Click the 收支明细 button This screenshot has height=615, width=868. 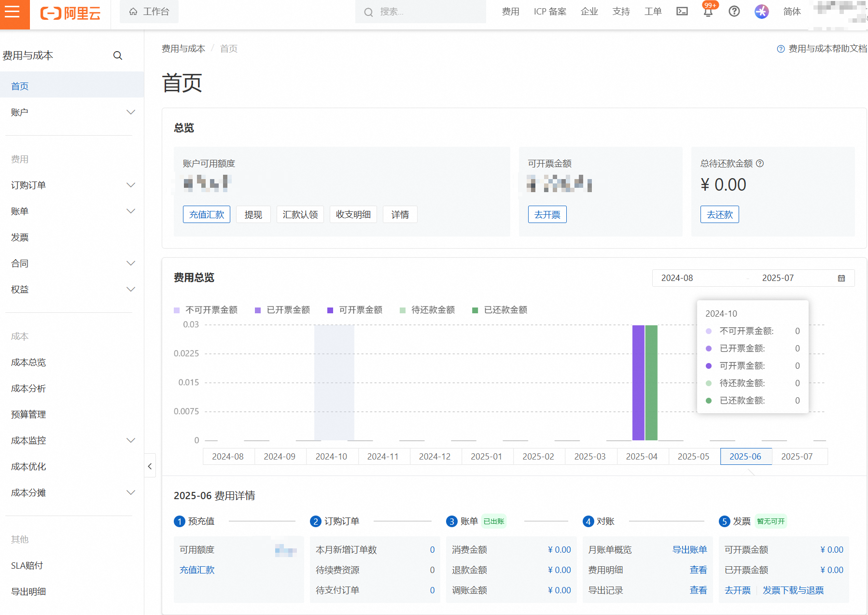pos(353,214)
